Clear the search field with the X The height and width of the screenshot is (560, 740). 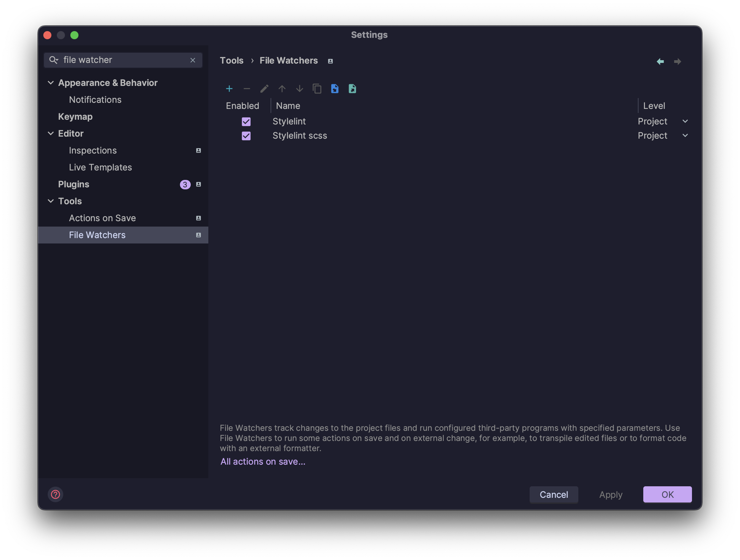193,60
